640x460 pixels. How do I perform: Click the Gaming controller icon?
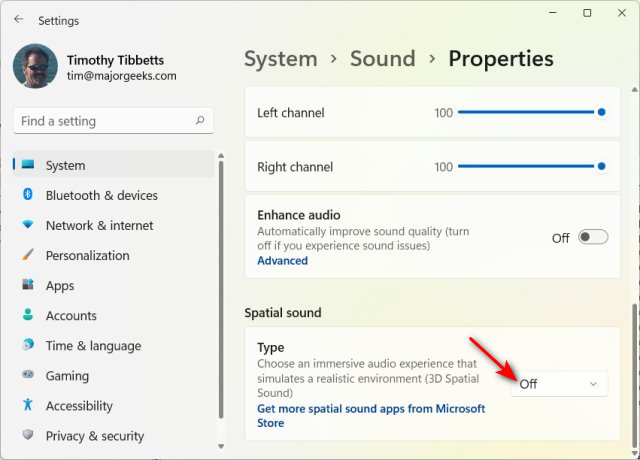[x=28, y=374]
